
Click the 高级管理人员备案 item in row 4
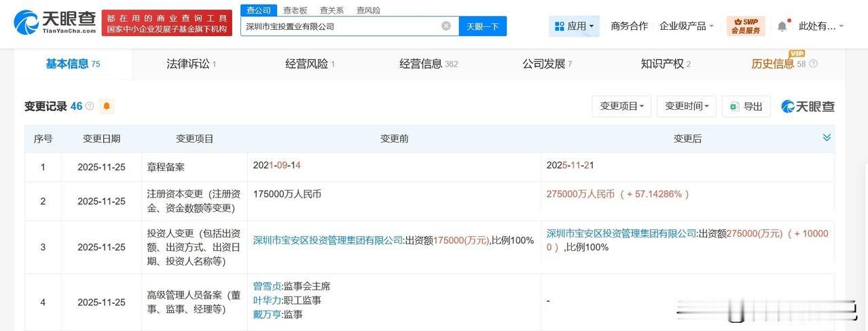[x=194, y=301]
